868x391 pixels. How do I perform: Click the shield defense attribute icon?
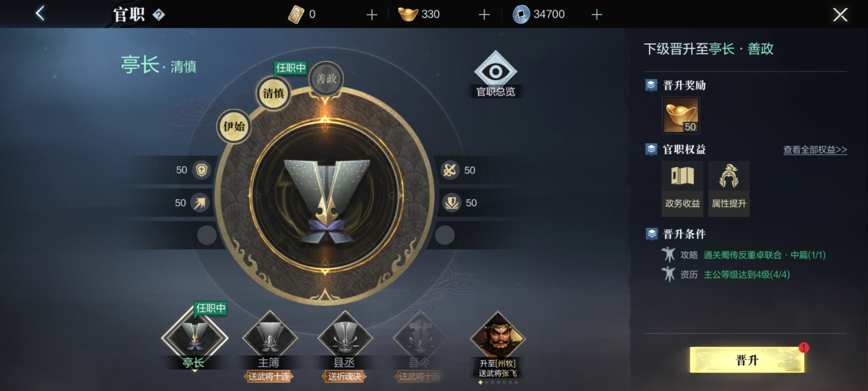pyautogui.click(x=201, y=170)
